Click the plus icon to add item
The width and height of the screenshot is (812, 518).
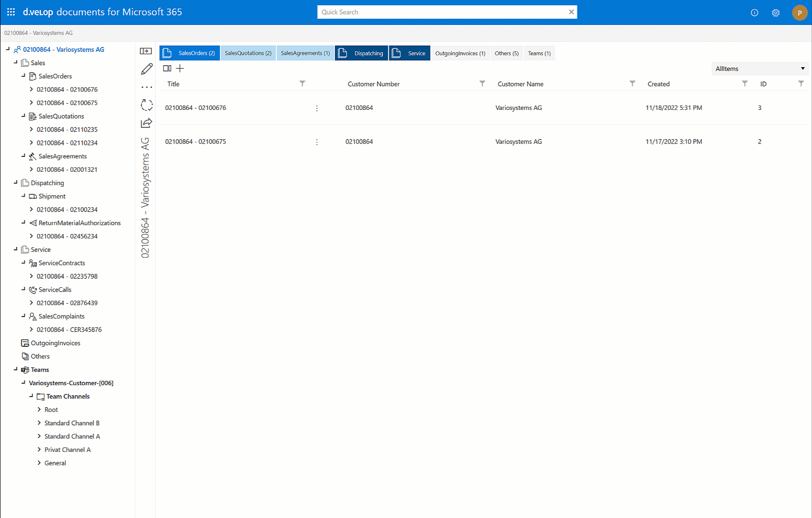click(180, 69)
